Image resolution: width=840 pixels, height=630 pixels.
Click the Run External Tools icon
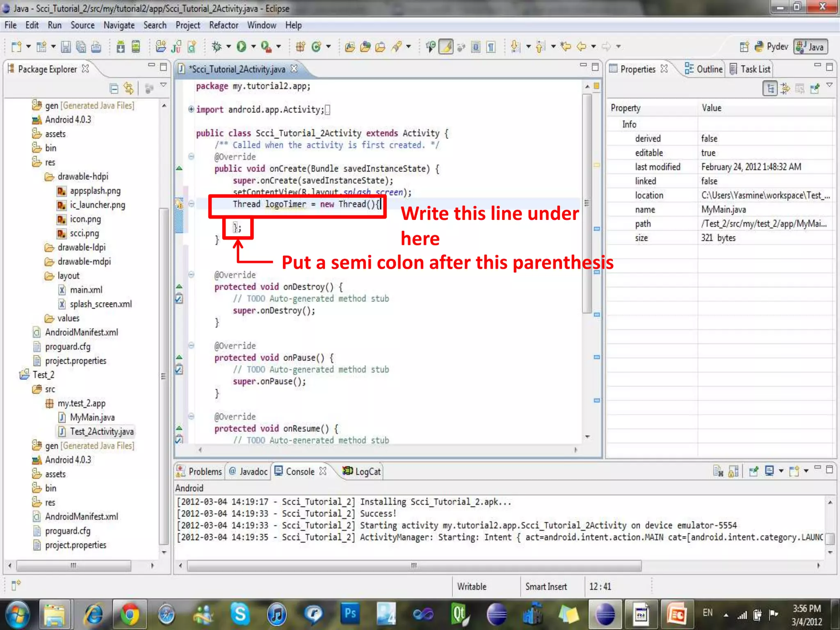[x=266, y=47]
